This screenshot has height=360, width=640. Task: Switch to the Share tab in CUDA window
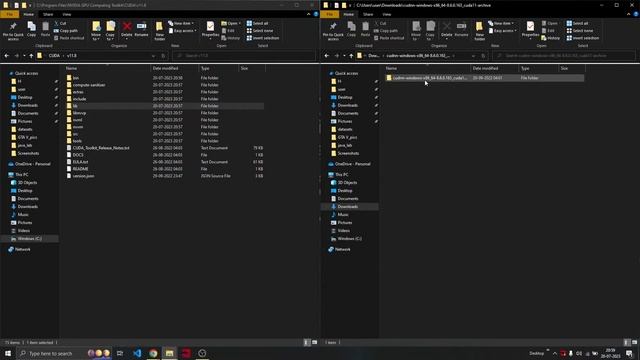[x=48, y=14]
